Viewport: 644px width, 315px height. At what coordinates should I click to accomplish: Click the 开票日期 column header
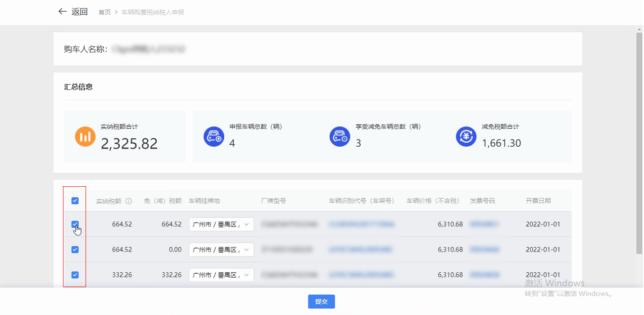538,201
